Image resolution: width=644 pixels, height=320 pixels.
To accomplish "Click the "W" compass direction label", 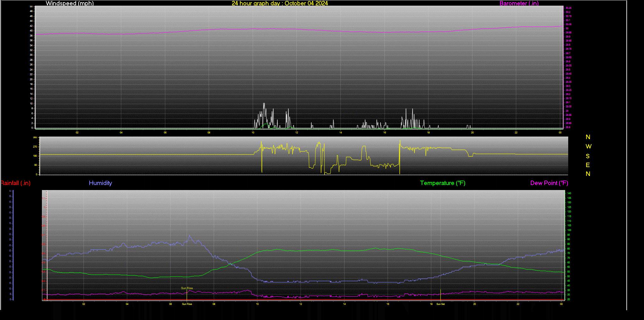I will pyautogui.click(x=588, y=146).
